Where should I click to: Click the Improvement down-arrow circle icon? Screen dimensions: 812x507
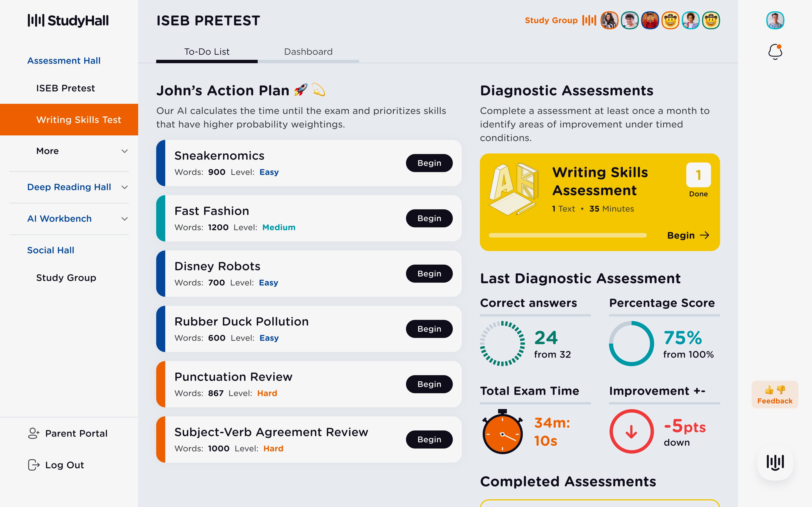click(x=631, y=432)
